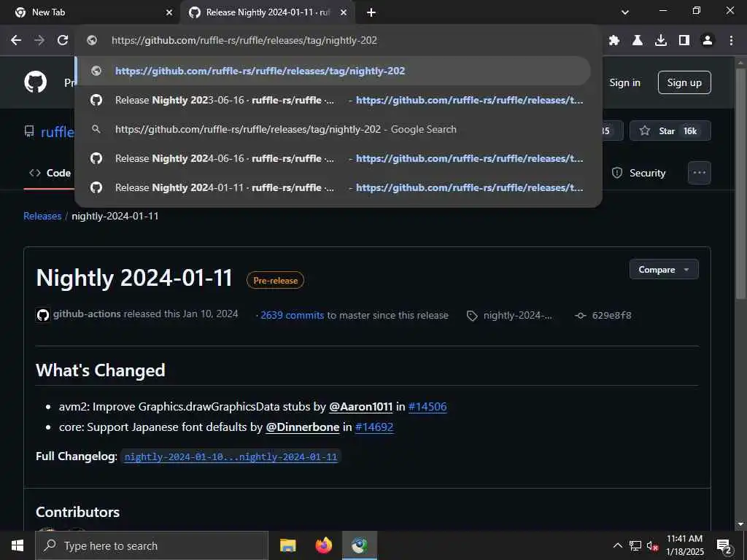Select the highlighted nightly-202 URL suggestion
The image size is (747, 560).
click(x=333, y=71)
